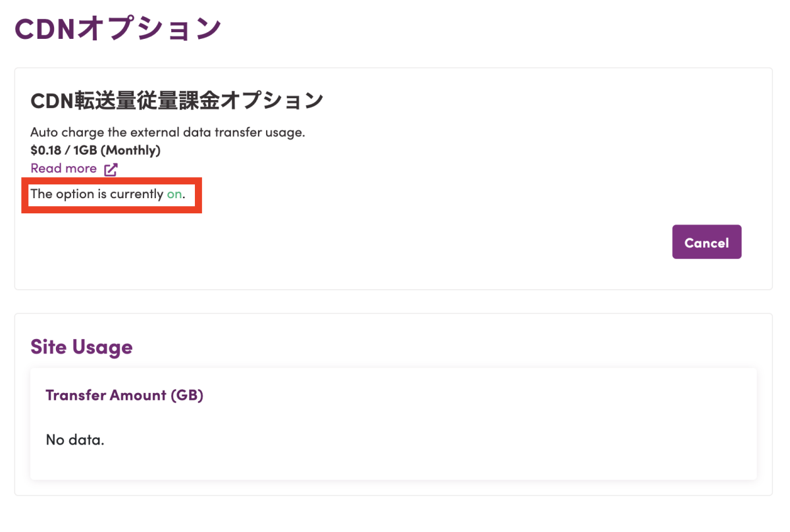Follow the Read more link

[x=64, y=169]
